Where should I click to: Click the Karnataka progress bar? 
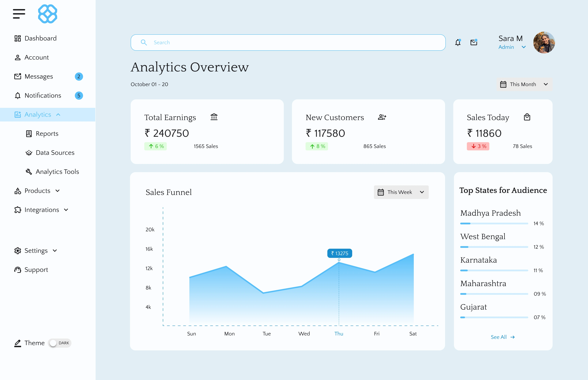[494, 270]
